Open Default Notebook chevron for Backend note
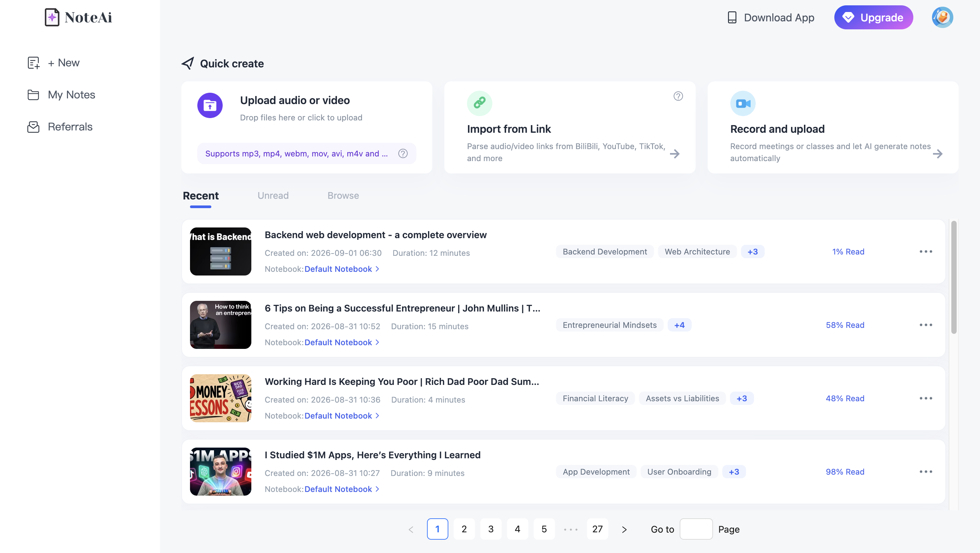 coord(377,269)
